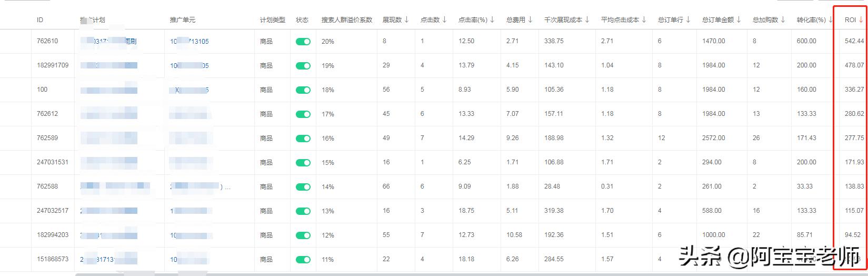The image size is (868, 276).
Task: Click the 计划类型 column header
Action: click(273, 19)
